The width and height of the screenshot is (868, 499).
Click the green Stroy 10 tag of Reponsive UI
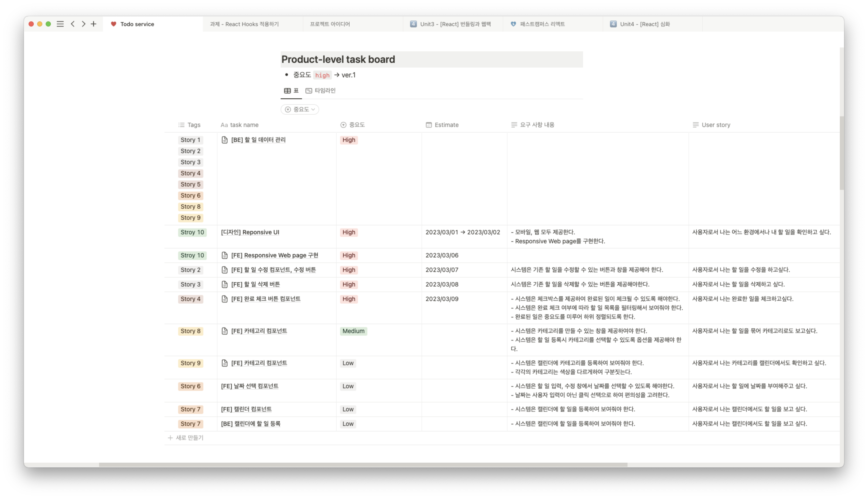[x=192, y=232]
